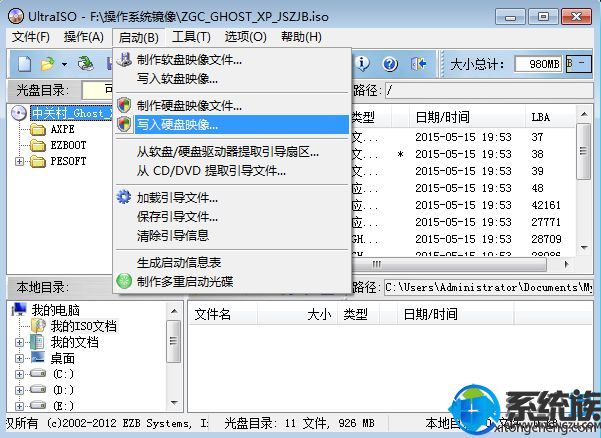Click the EZBOOT folder icon

[x=38, y=146]
